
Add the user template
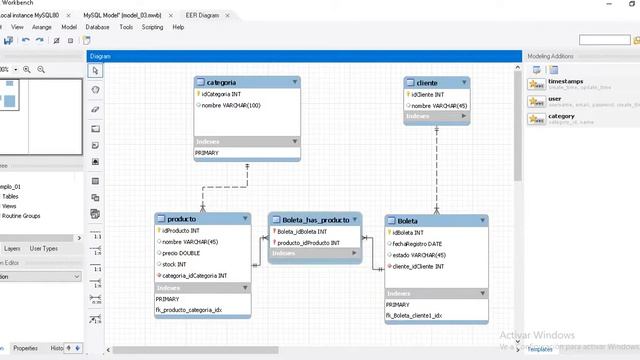[x=584, y=102]
